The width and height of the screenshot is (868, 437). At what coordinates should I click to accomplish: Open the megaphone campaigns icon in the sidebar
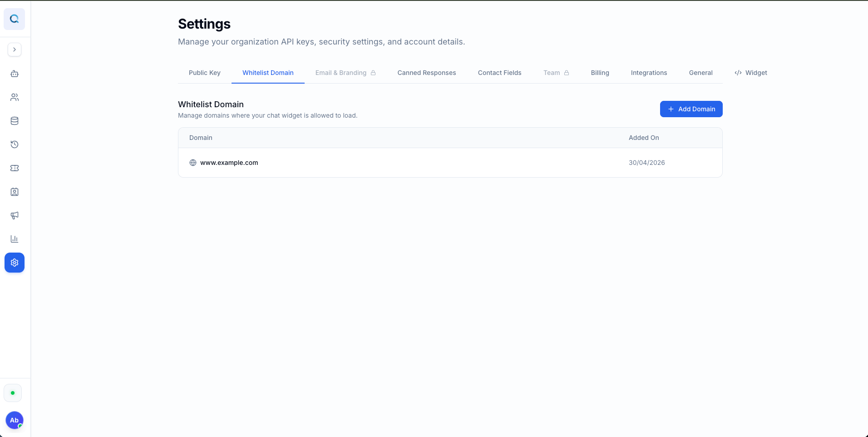coord(15,215)
